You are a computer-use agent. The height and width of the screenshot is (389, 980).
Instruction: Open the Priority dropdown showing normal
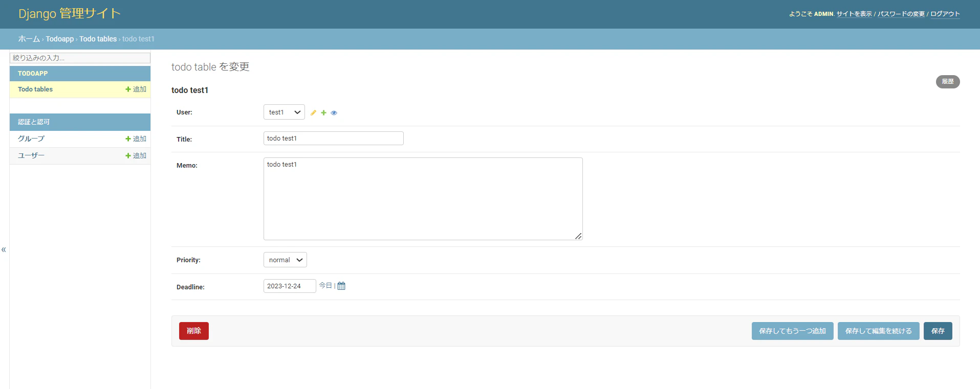tap(285, 260)
